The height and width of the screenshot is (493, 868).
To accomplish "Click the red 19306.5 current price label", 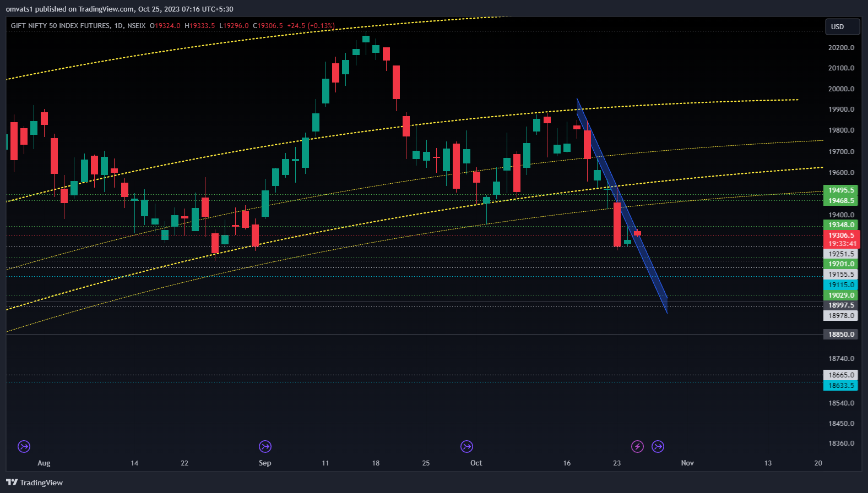I will point(841,235).
